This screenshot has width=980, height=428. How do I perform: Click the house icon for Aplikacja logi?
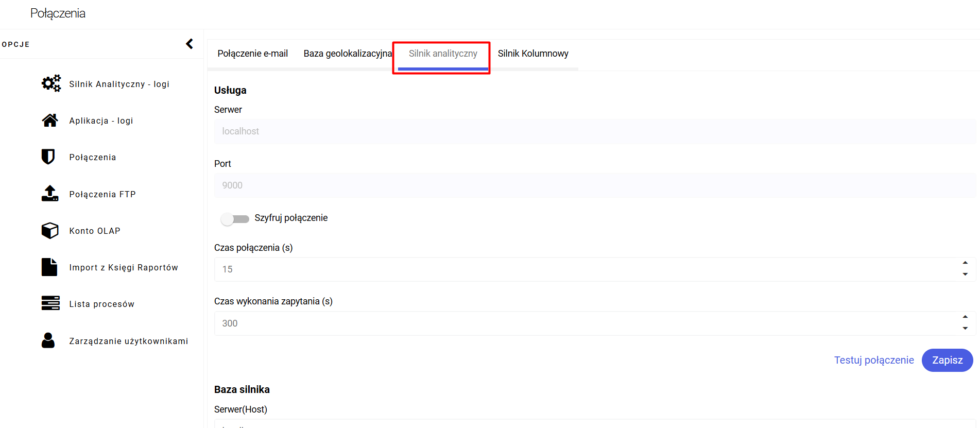50,121
